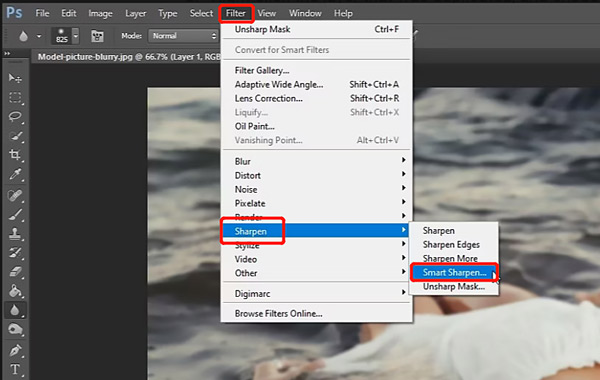Choose Smart Sharpen
Image resolution: width=600 pixels, height=380 pixels.
(454, 272)
